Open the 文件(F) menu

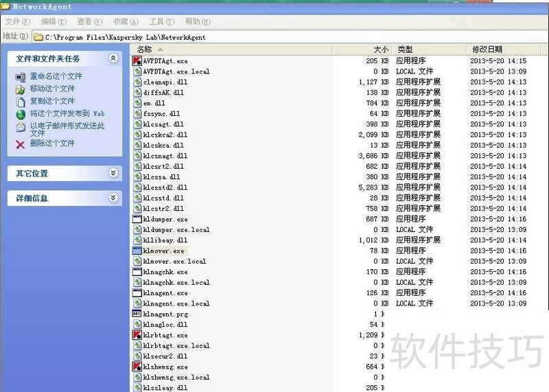point(16,22)
